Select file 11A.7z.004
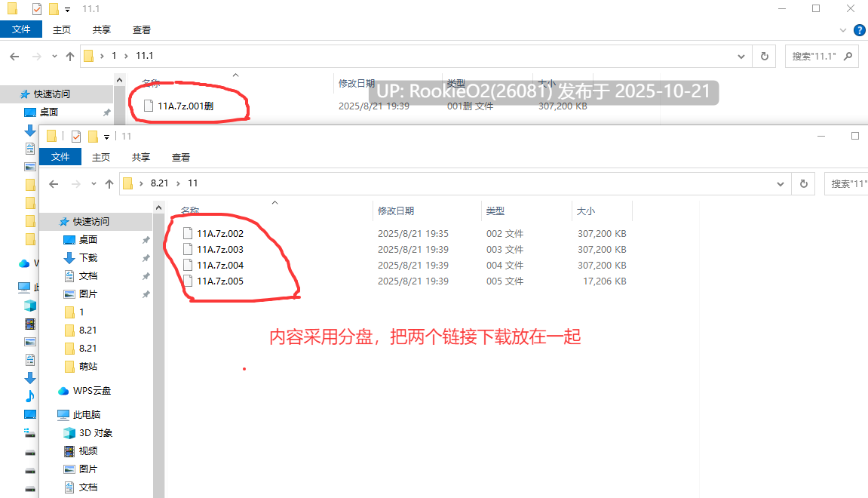This screenshot has height=498, width=868. 220,266
